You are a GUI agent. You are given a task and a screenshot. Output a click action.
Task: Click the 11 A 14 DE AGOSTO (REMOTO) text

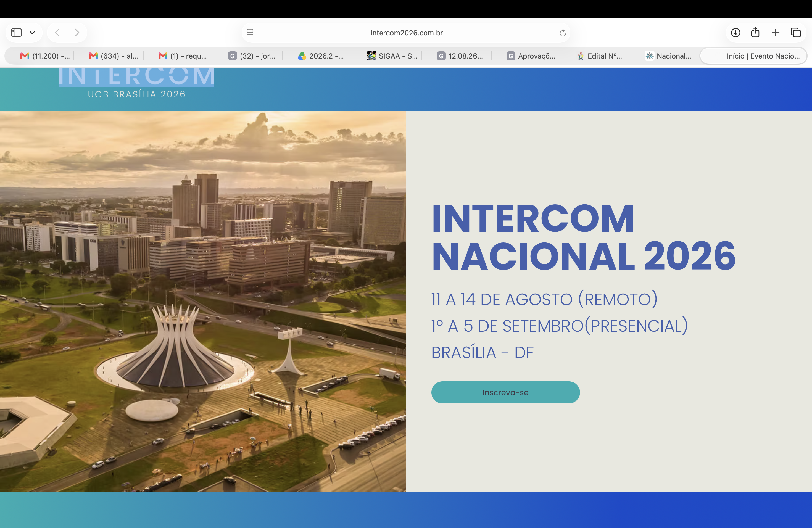click(x=544, y=299)
